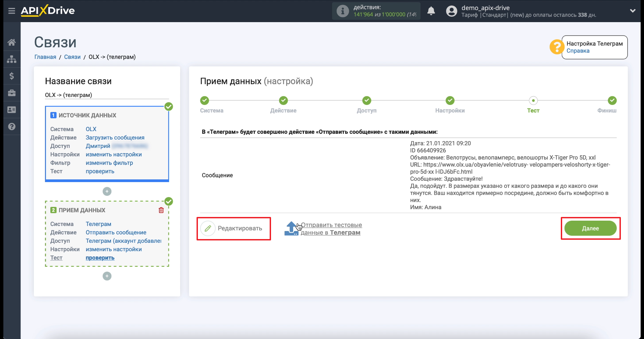Screen dimensions: 644x339
Task: Add step via plus between blocks
Action: click(x=107, y=191)
